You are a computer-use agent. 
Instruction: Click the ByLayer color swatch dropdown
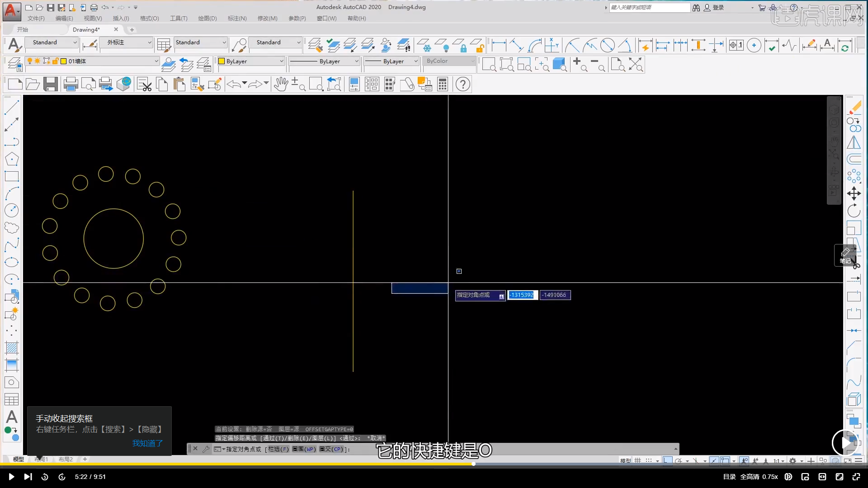click(251, 61)
